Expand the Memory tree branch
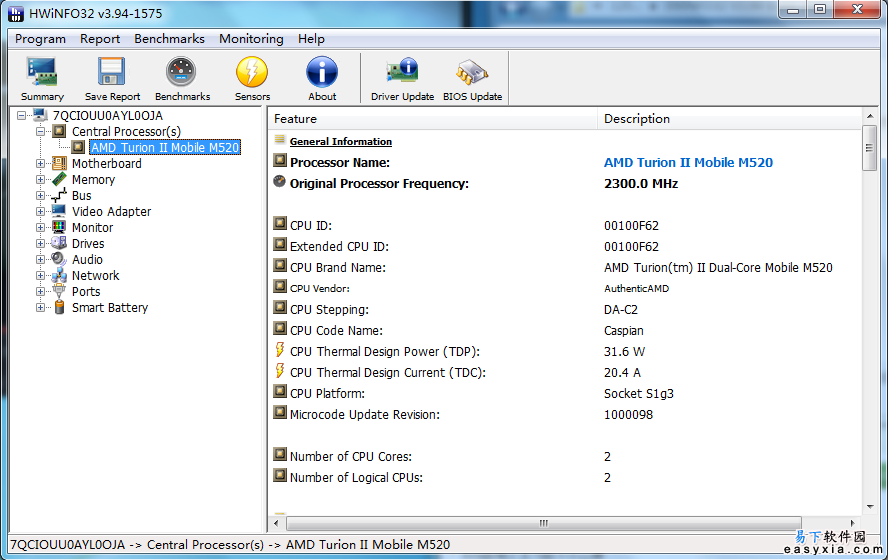Image resolution: width=888 pixels, height=560 pixels. pos(41,180)
